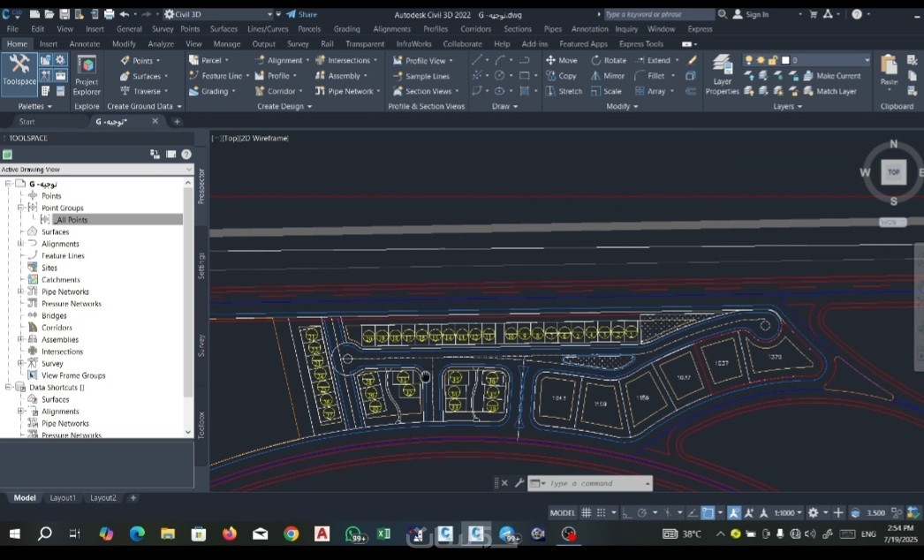
Task: Click the Share button in title bar
Action: tap(301, 14)
